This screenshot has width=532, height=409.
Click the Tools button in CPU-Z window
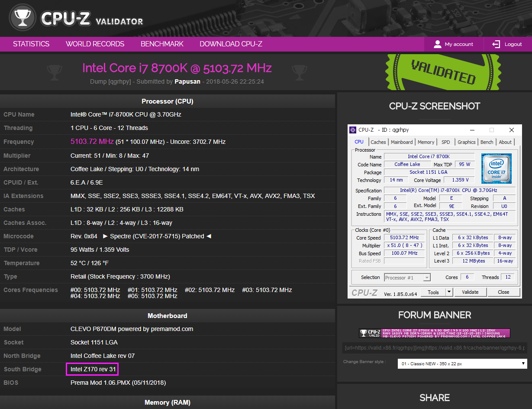(x=433, y=292)
